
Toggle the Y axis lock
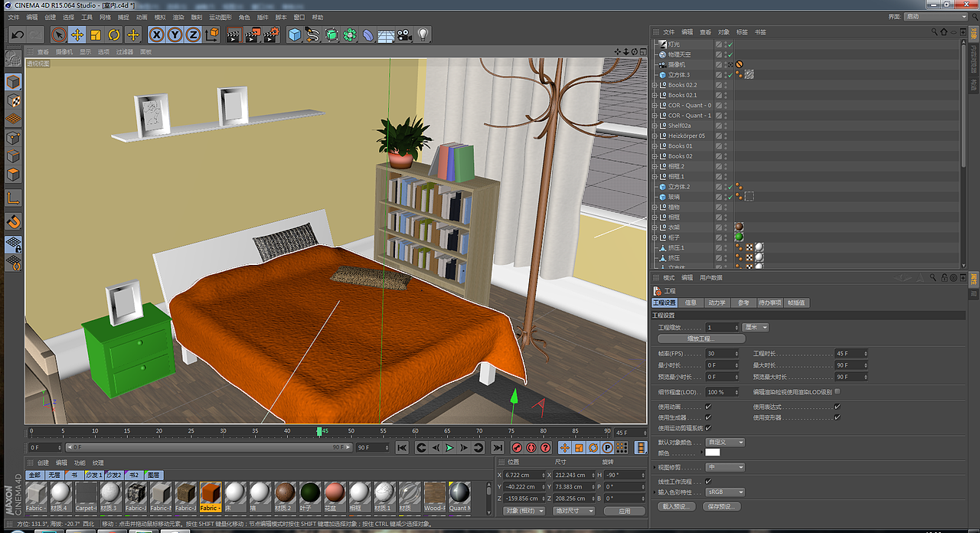[175, 34]
